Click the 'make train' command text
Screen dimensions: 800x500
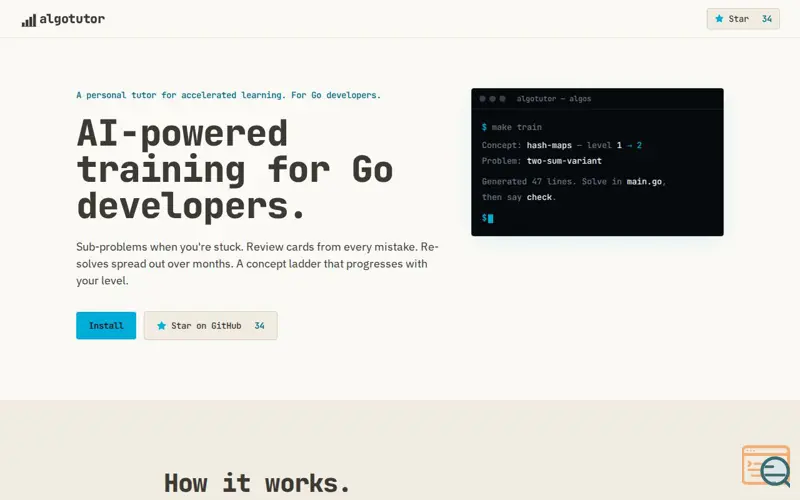(516, 127)
